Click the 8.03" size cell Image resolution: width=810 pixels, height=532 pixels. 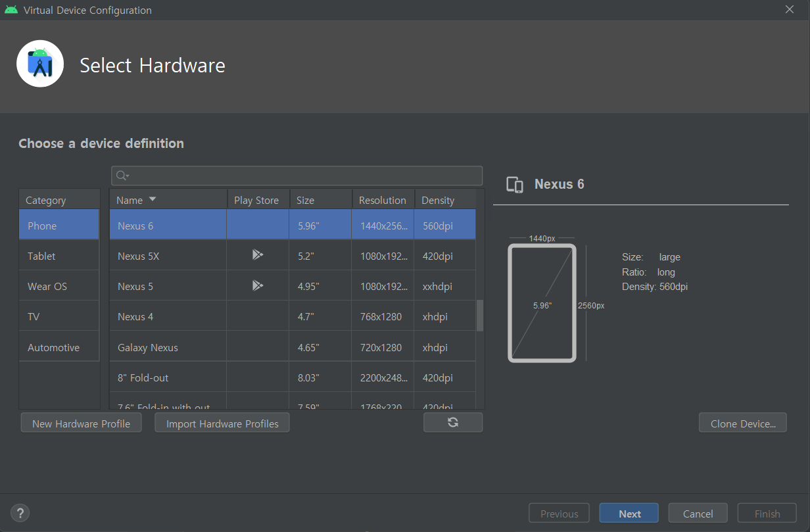pyautogui.click(x=320, y=377)
